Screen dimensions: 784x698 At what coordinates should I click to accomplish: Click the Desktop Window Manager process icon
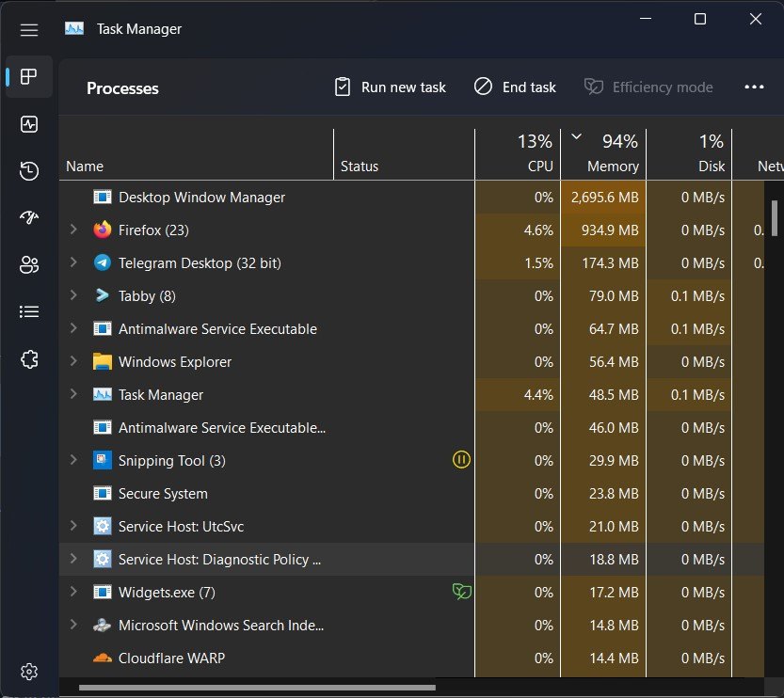[x=103, y=197]
